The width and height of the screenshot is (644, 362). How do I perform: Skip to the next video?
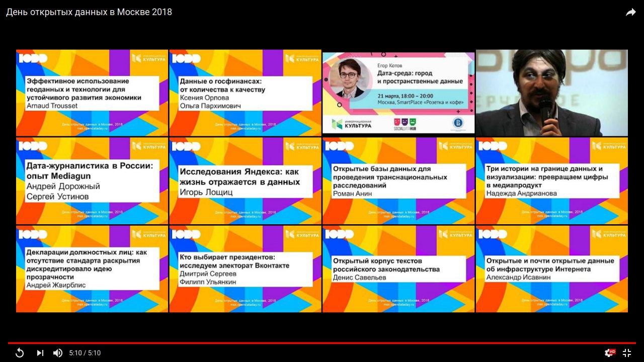click(x=40, y=353)
